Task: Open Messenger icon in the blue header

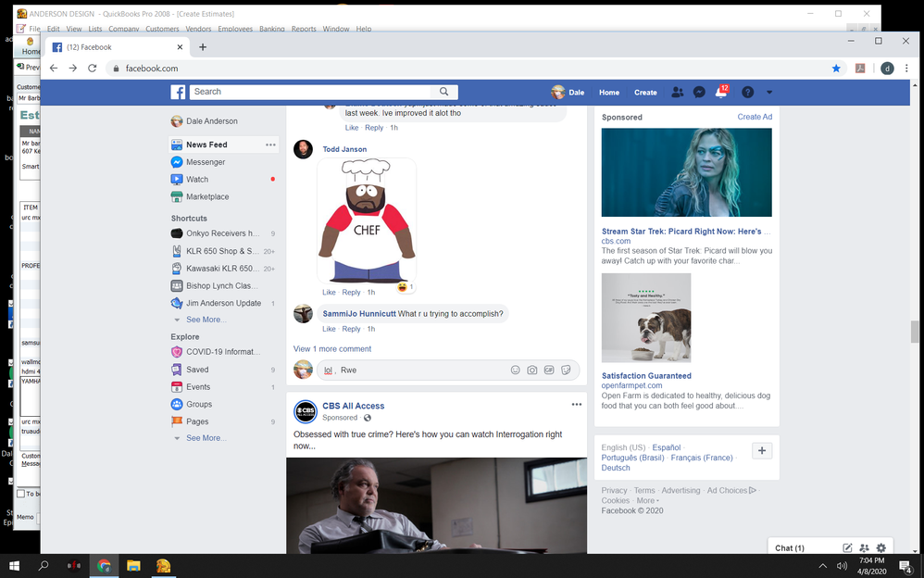Action: click(x=699, y=92)
